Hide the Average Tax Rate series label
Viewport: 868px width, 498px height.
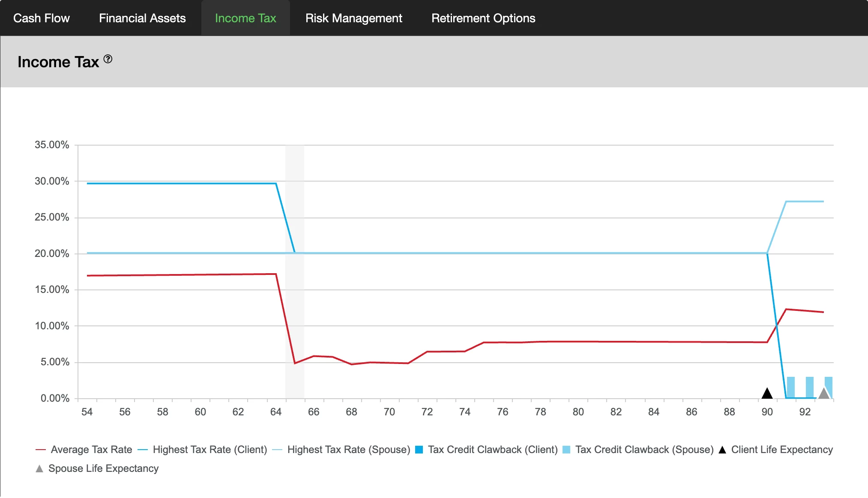pyautogui.click(x=91, y=450)
